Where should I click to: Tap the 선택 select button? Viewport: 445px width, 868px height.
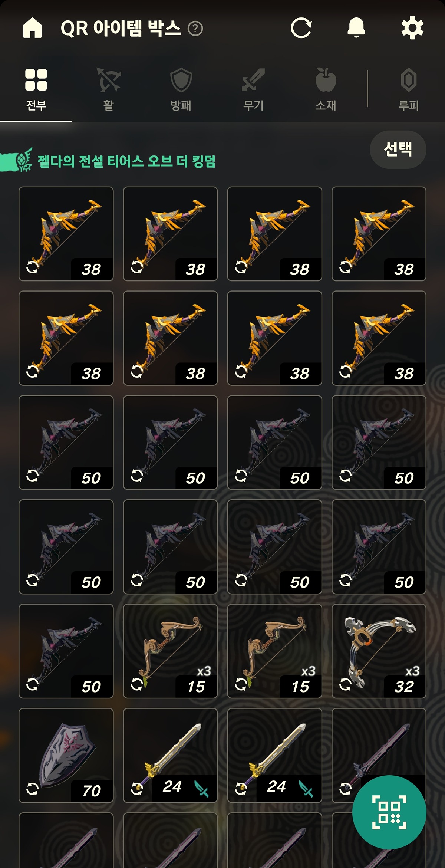(x=398, y=149)
